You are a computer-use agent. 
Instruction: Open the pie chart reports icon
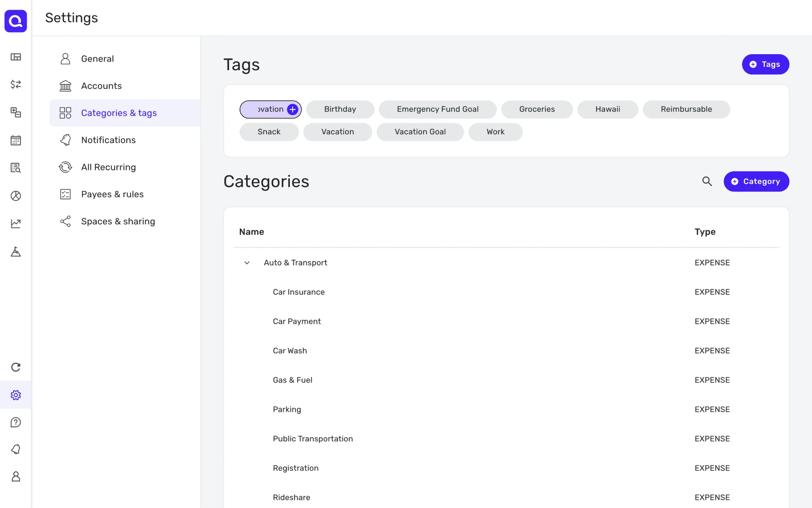tap(16, 196)
